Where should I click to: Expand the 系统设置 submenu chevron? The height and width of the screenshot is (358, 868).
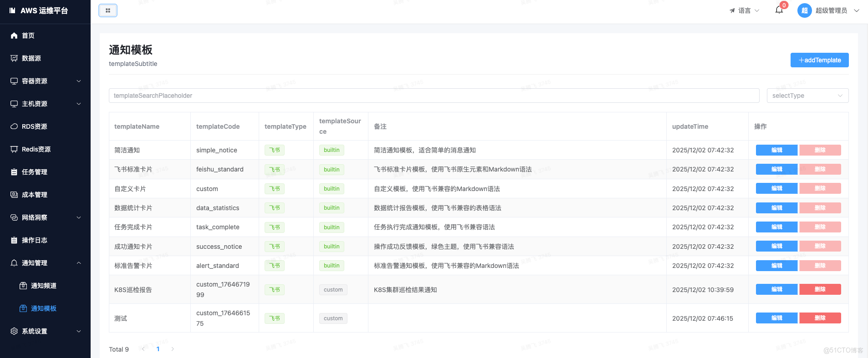click(79, 331)
